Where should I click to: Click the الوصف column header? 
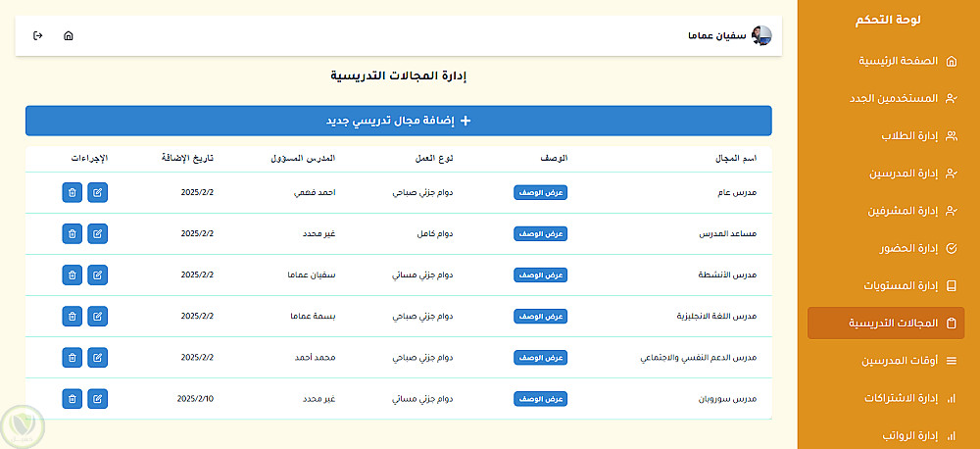554,159
